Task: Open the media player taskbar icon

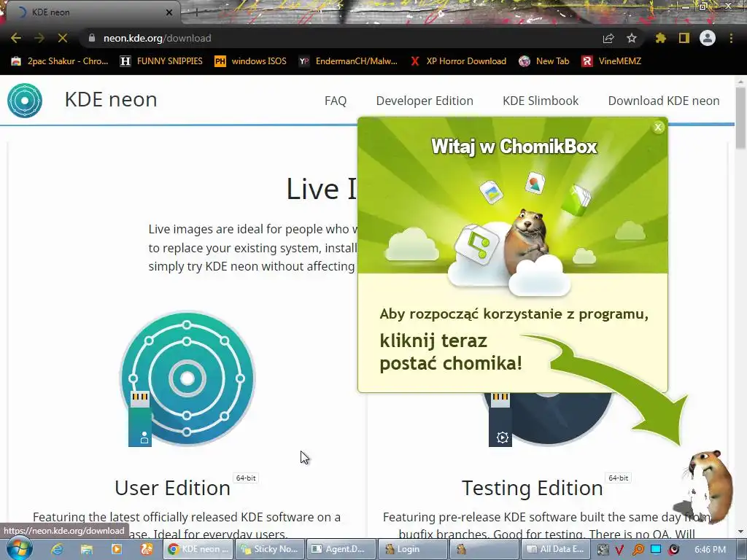Action: (116, 549)
